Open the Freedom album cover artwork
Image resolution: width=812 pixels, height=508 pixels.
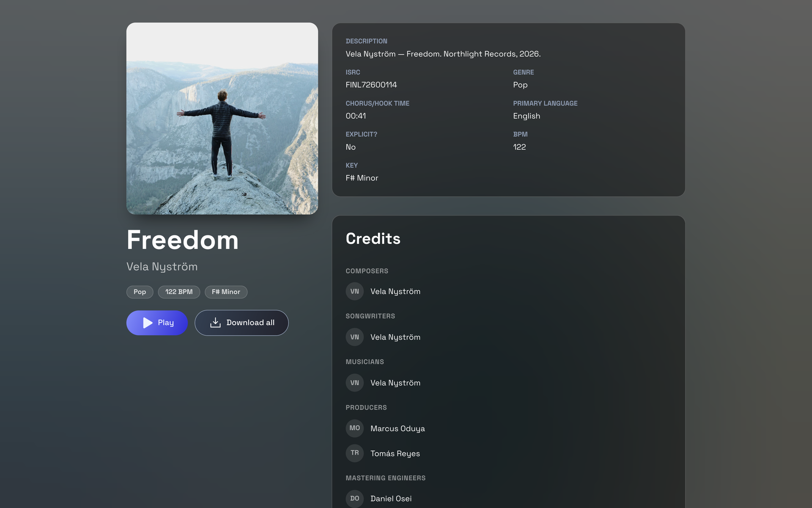pyautogui.click(x=222, y=119)
